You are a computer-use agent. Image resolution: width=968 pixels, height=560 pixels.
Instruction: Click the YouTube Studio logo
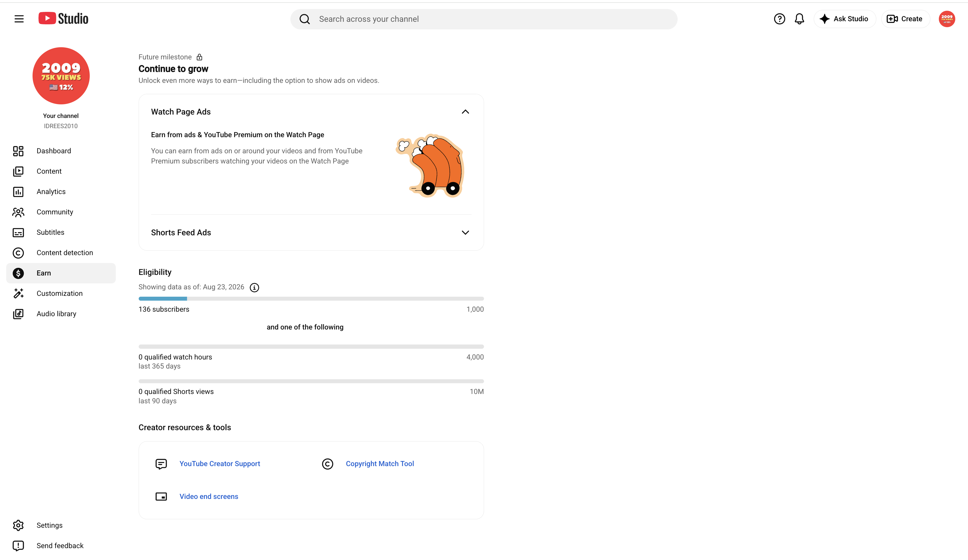click(63, 18)
